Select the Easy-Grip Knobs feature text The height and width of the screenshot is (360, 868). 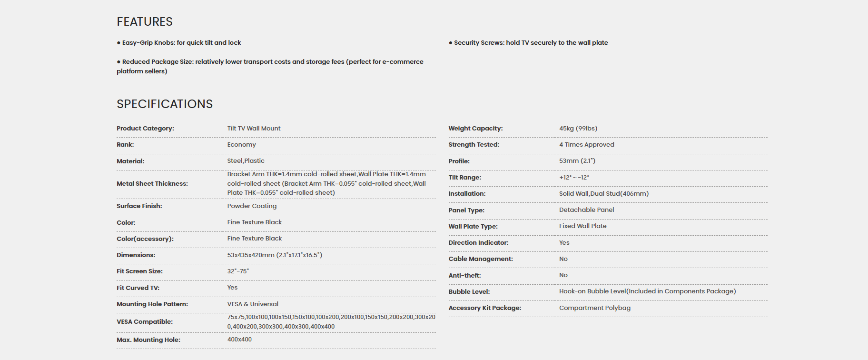(x=179, y=43)
